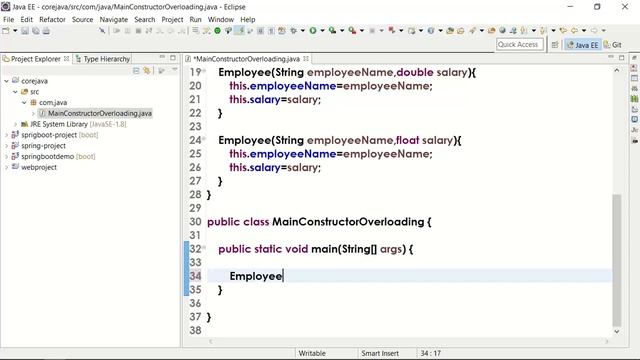Close the MainConstructorOverloading.java editor tab
640x360 pixels.
[306, 59]
